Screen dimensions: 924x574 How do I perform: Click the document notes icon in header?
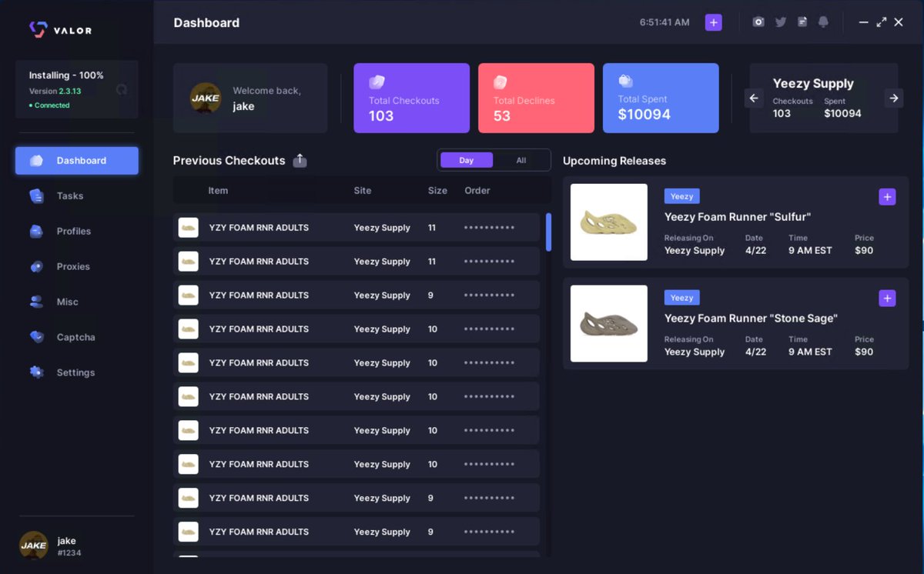coord(802,22)
